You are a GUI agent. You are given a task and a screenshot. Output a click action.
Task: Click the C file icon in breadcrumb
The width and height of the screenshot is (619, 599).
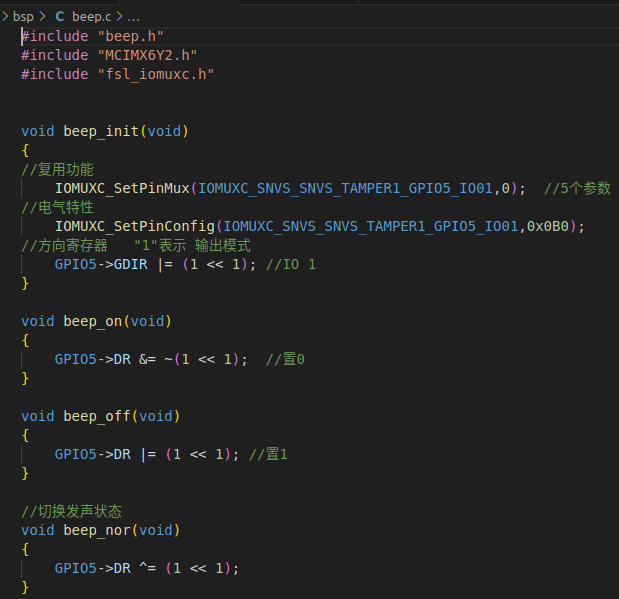pyautogui.click(x=60, y=17)
